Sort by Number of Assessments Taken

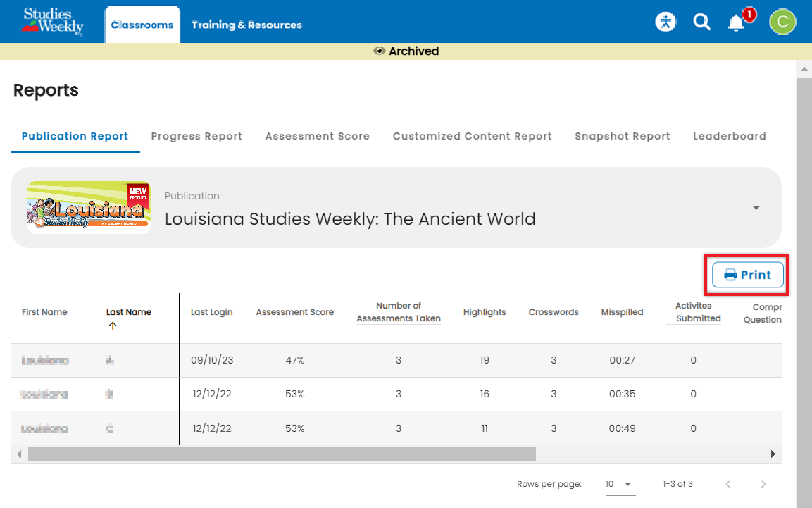(x=399, y=312)
